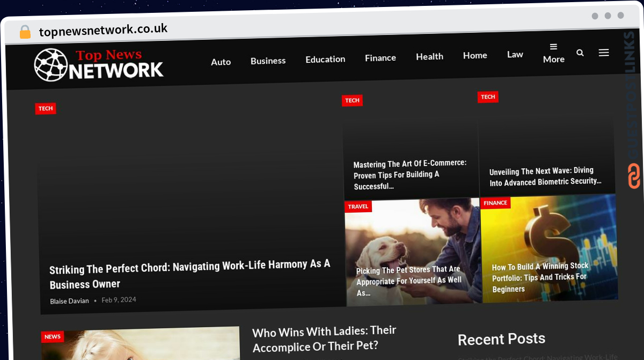The height and width of the screenshot is (360, 644).
Task: Open the search magnifier icon in navigation
Action: point(580,53)
